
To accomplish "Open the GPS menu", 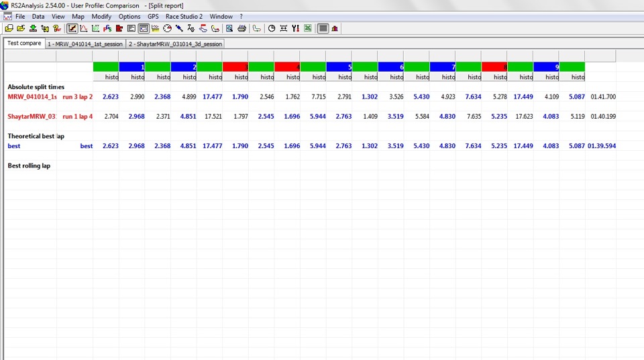I will coord(153,16).
